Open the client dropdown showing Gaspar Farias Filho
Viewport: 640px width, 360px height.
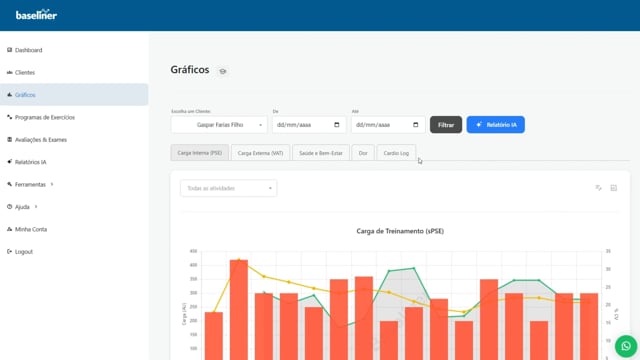[219, 124]
